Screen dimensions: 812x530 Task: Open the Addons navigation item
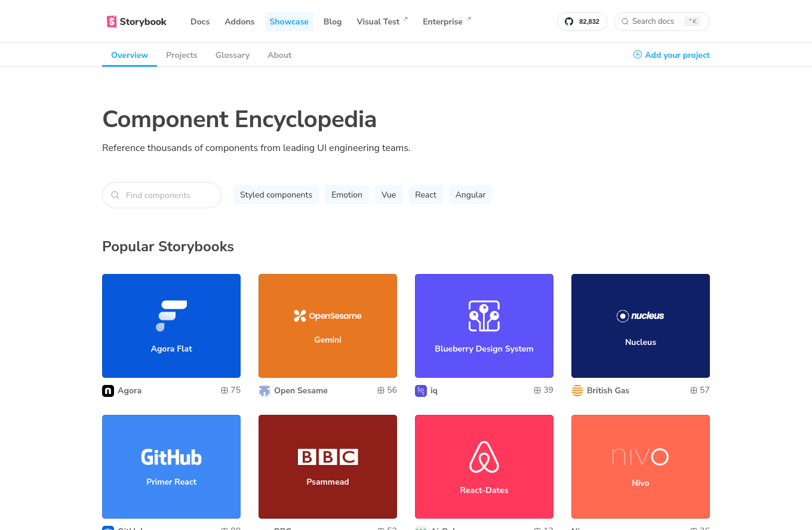(239, 21)
